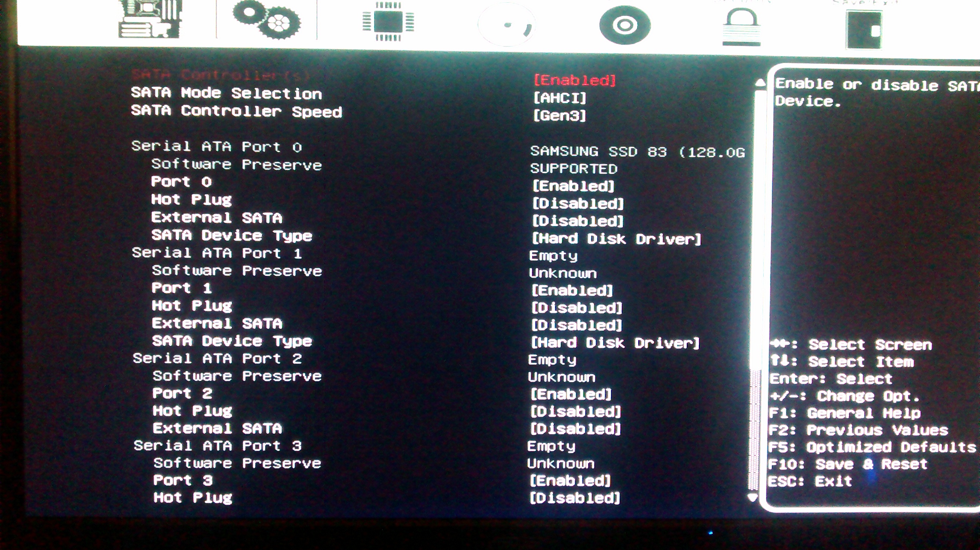Open SATA Controller Speed Gen3 option
Viewport: 980px width, 550px height.
click(x=560, y=116)
